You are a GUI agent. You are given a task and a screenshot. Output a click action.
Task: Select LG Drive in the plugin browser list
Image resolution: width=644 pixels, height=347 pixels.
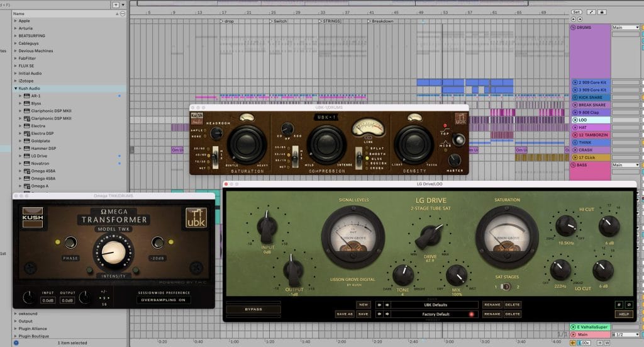(39, 156)
